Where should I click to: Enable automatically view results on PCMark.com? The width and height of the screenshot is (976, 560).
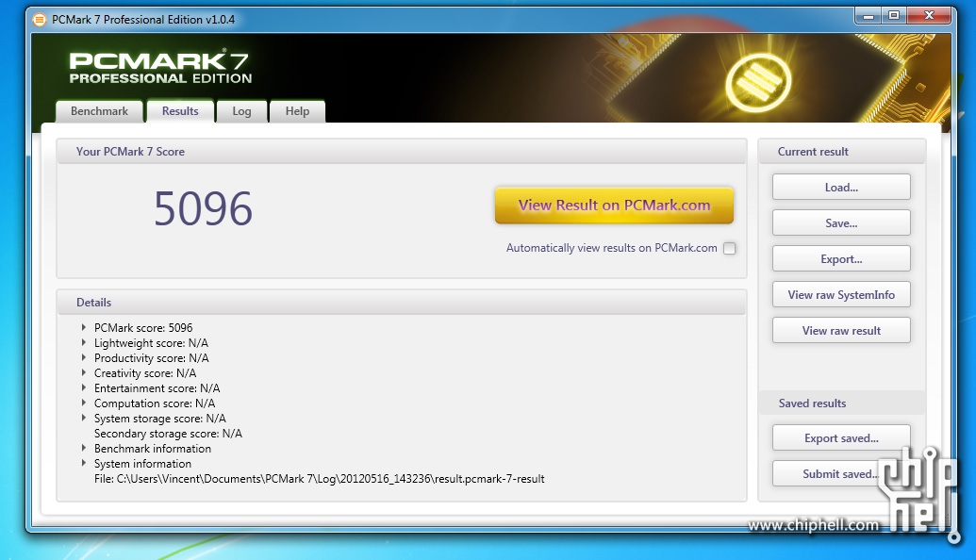(x=730, y=248)
